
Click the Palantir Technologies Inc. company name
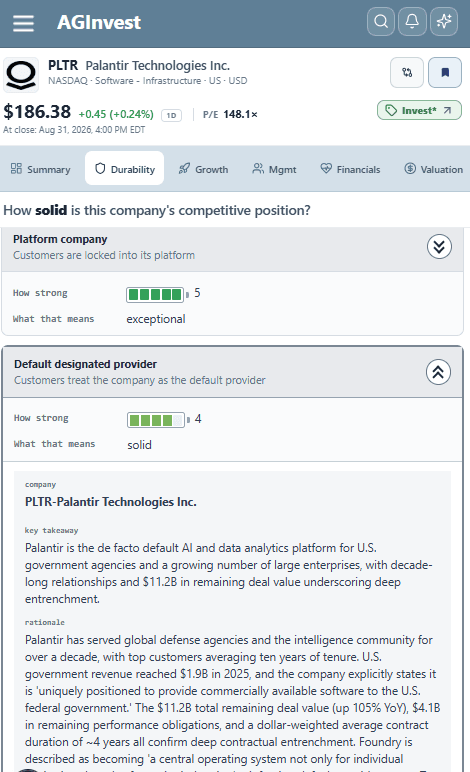[157, 65]
